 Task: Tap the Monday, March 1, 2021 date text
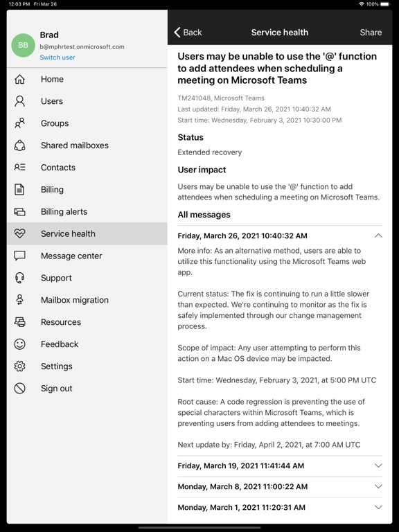pyautogui.click(x=242, y=508)
